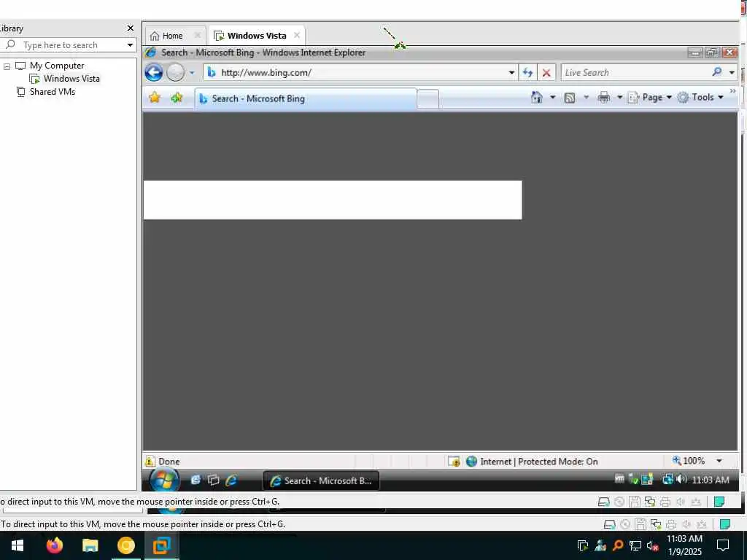Open Firefox from the host taskbar
Screen dimensions: 747x560
pyautogui.click(x=54, y=545)
